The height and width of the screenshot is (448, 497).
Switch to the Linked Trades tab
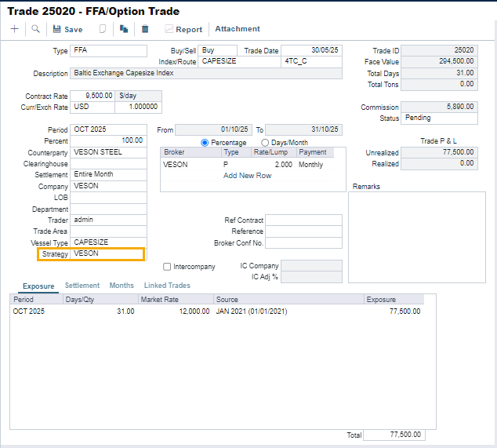(x=167, y=286)
